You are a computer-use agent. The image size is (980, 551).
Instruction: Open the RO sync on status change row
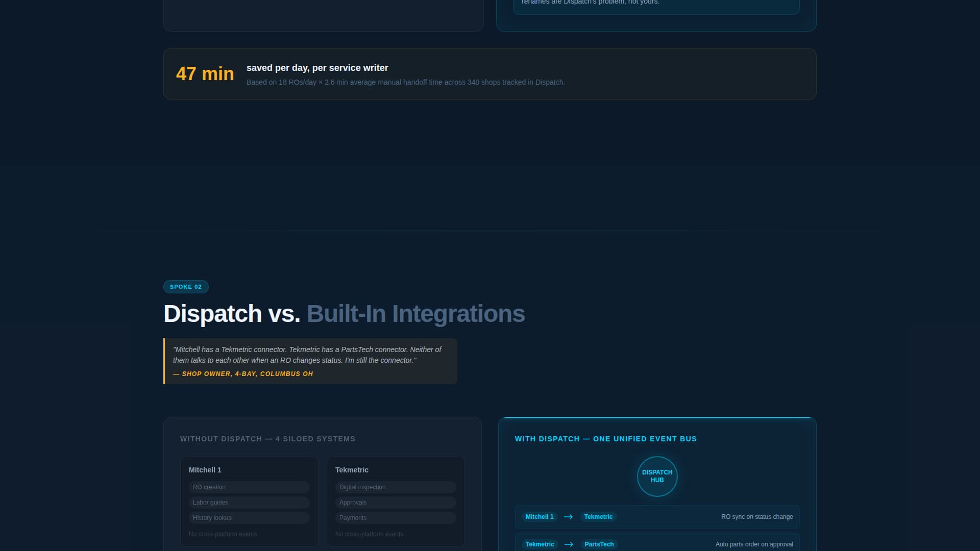click(657, 516)
